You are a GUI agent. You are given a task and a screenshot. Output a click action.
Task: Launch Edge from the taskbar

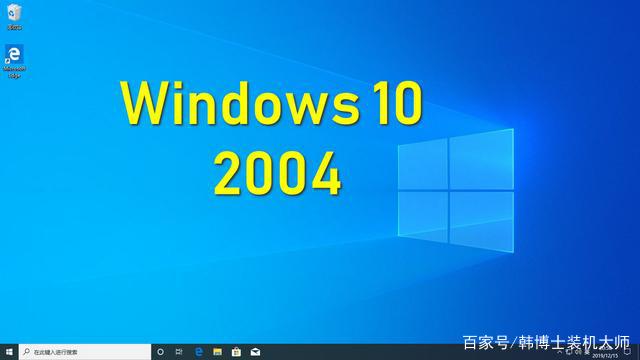point(199,352)
